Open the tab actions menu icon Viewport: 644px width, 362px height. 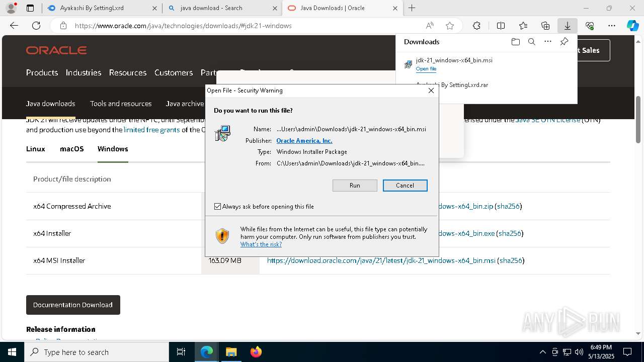[30, 8]
